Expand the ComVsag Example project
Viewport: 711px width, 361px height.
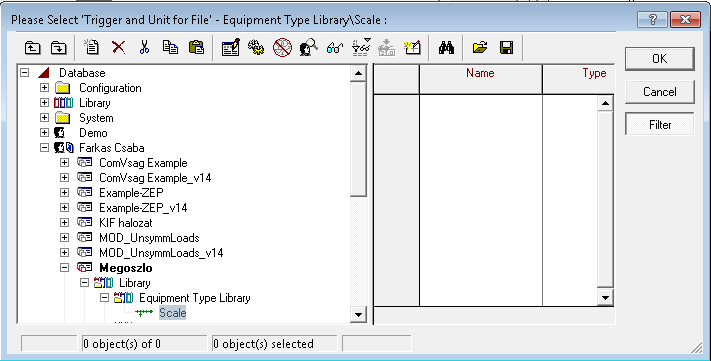pyautogui.click(x=64, y=163)
